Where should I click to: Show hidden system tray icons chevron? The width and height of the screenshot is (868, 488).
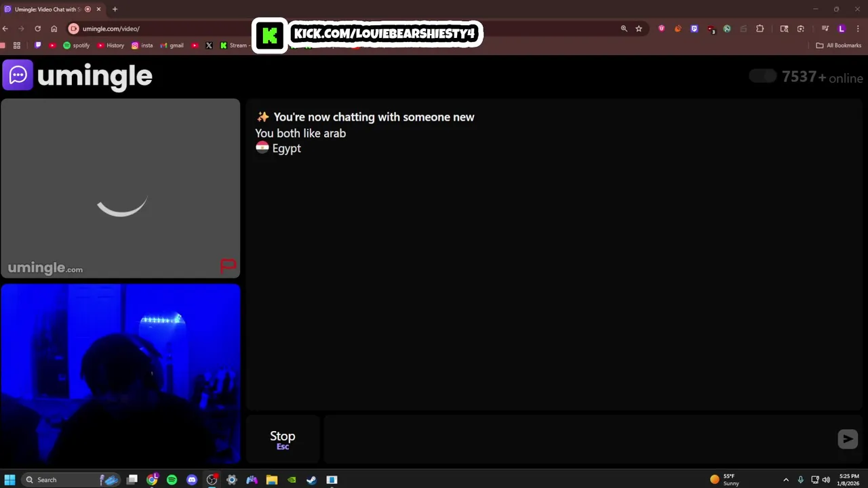(x=786, y=480)
